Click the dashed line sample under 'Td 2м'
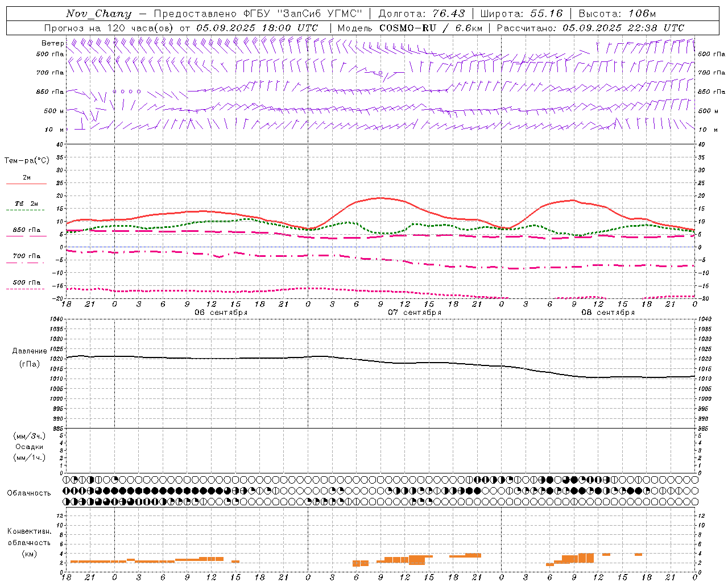The height and width of the screenshot is (582, 728). click(25, 210)
